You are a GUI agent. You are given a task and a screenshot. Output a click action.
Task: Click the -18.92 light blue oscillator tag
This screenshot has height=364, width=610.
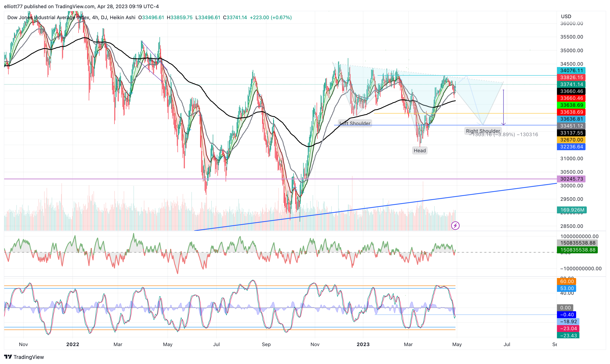568,322
